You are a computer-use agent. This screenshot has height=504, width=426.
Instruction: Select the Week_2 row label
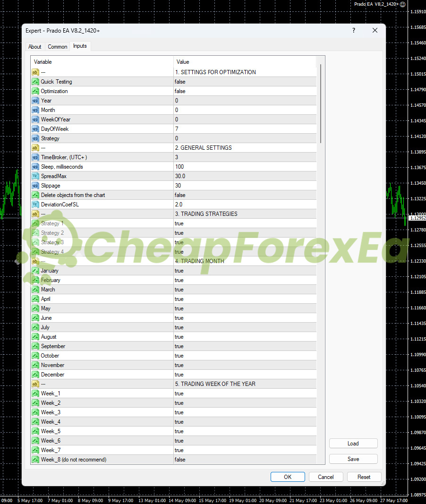tap(51, 403)
